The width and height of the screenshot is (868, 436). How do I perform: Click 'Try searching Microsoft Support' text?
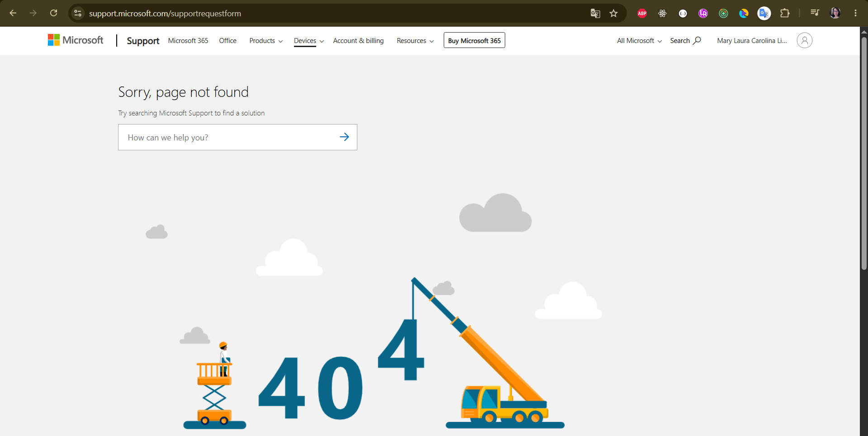(x=191, y=113)
